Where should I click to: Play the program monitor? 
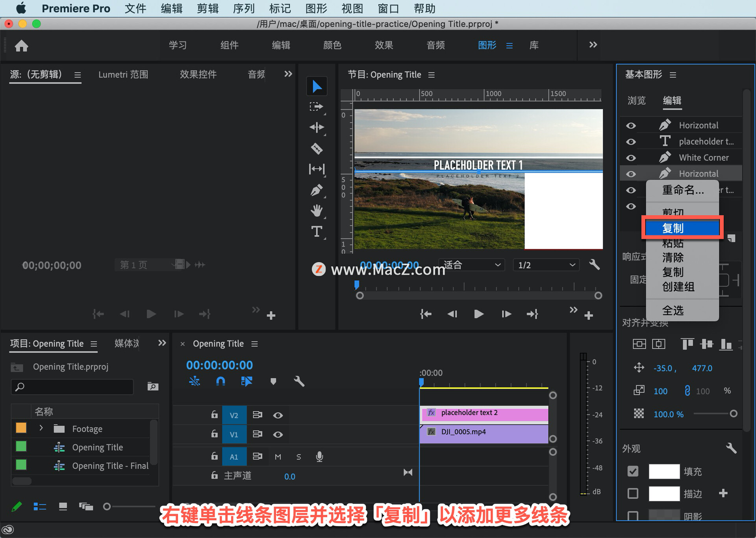point(479,314)
